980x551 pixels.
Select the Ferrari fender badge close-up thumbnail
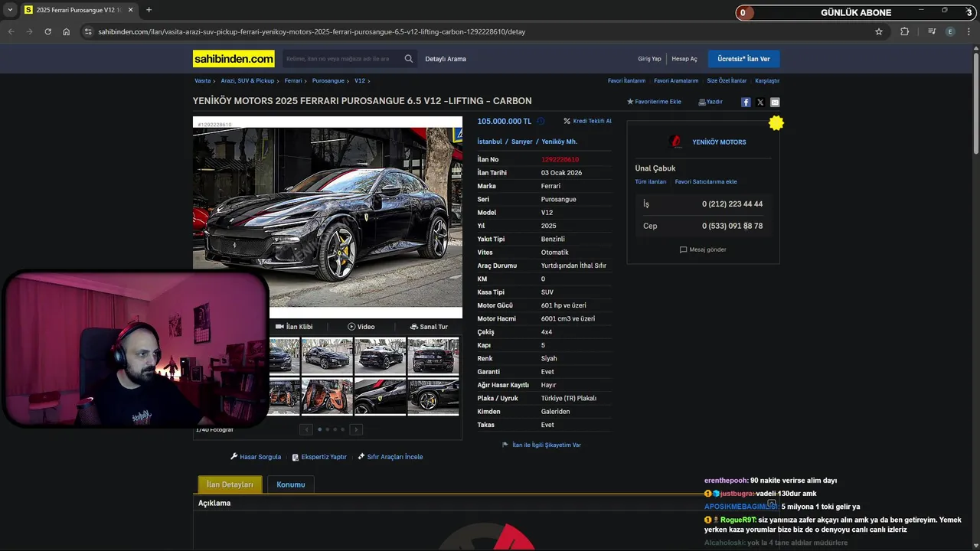click(380, 396)
